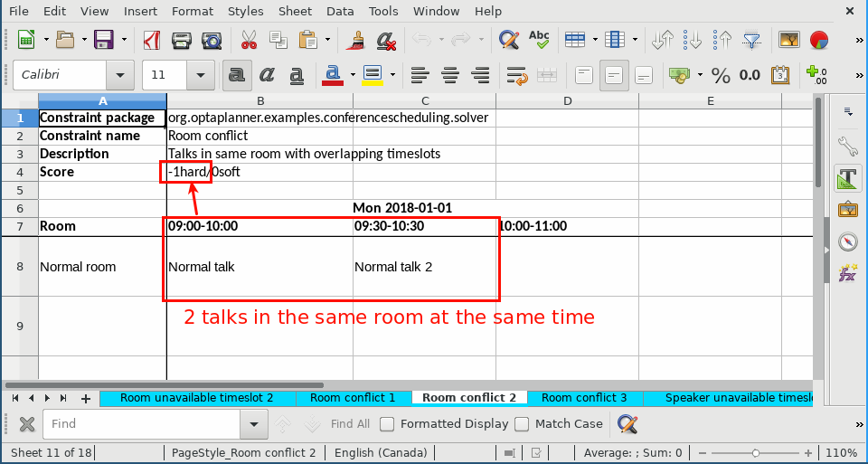The width and height of the screenshot is (868, 464).
Task: Click the zoom slider in status bar
Action: tap(755, 452)
